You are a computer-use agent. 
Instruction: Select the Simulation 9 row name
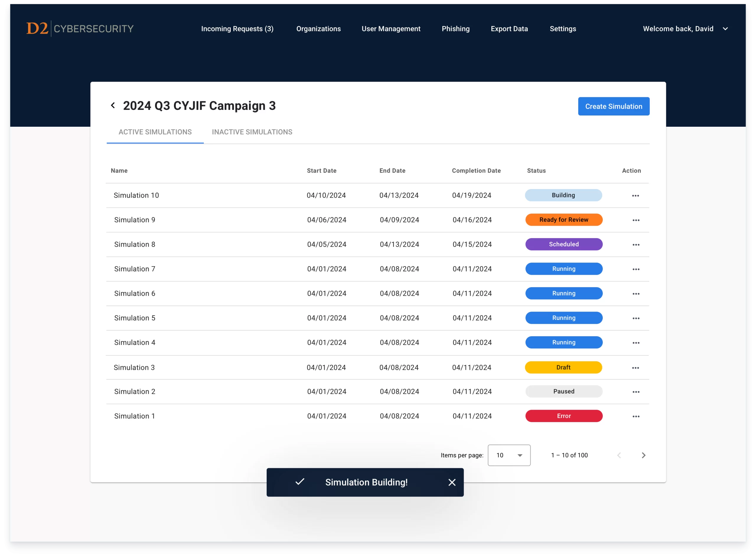click(134, 220)
